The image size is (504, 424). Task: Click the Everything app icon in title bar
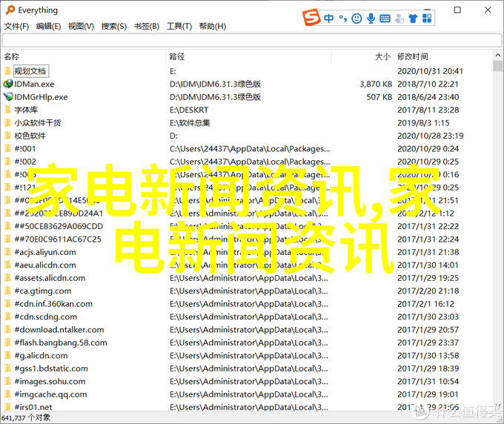(9, 10)
